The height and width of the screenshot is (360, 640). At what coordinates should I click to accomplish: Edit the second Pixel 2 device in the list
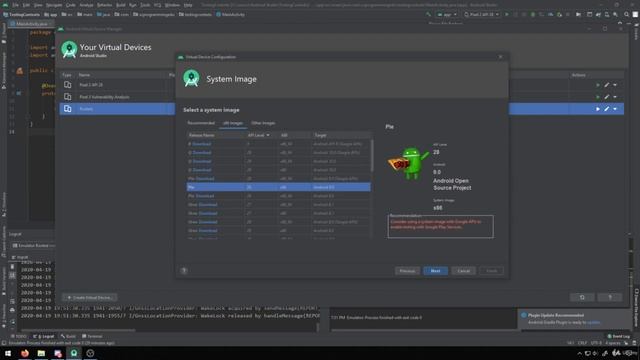[x=607, y=97]
